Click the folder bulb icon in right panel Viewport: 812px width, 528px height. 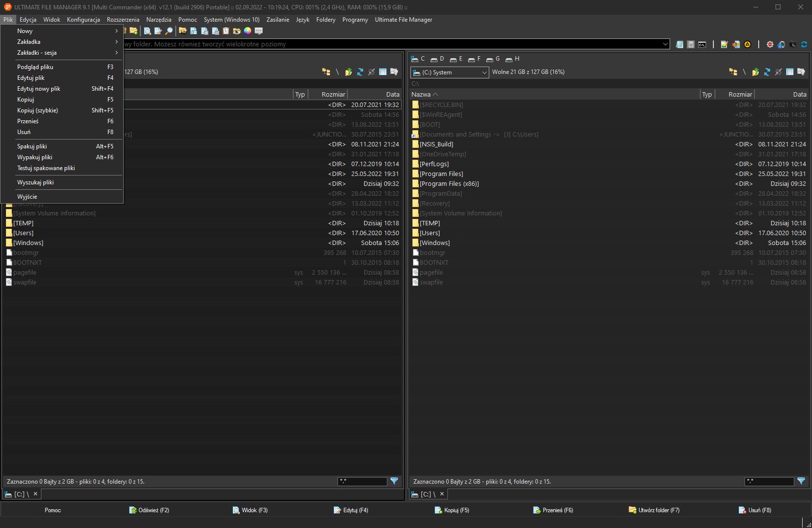pyautogui.click(x=801, y=72)
